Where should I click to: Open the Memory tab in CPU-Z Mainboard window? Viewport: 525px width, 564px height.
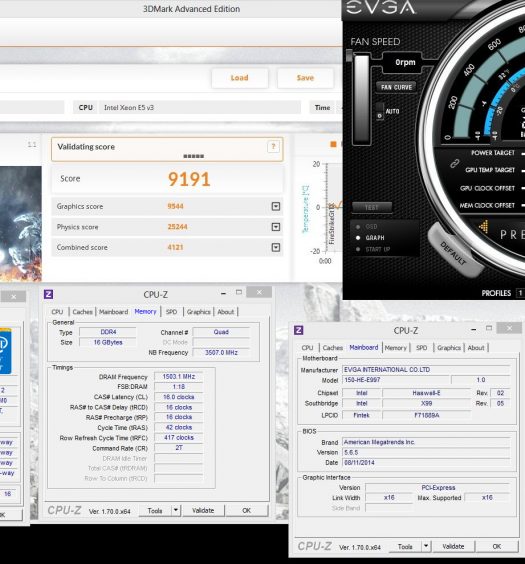pyautogui.click(x=396, y=348)
